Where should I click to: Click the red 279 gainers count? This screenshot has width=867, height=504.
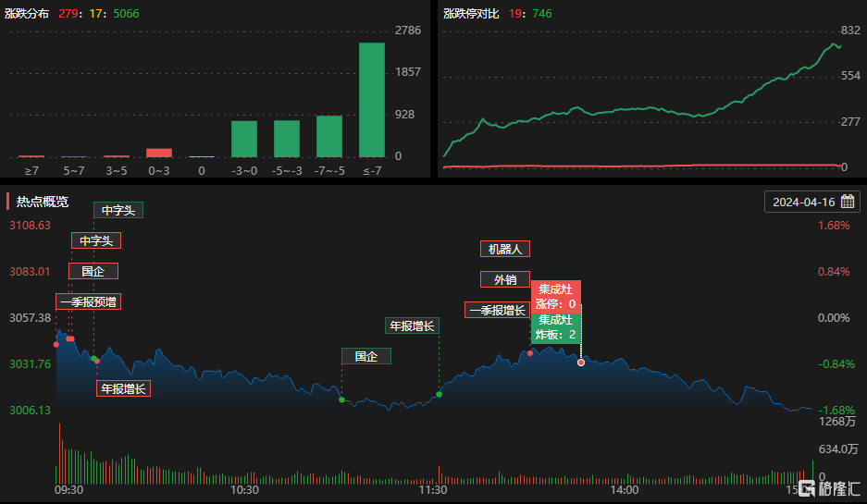tap(68, 13)
